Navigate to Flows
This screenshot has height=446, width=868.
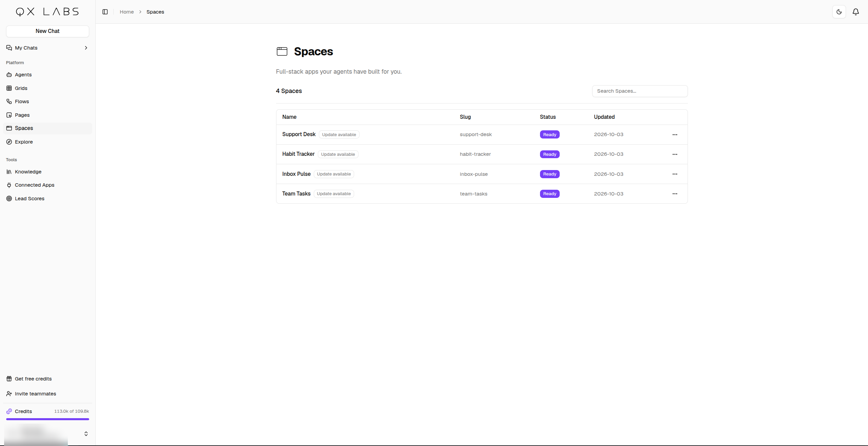click(x=47, y=101)
